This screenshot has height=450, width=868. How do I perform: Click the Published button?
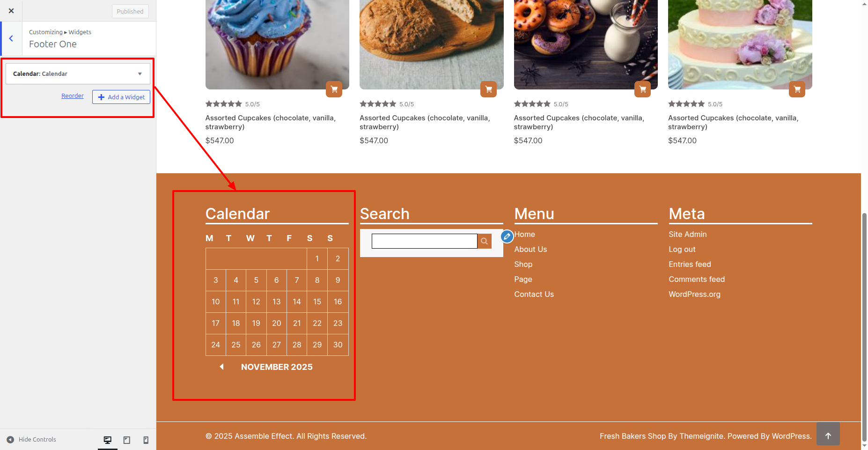pos(130,11)
